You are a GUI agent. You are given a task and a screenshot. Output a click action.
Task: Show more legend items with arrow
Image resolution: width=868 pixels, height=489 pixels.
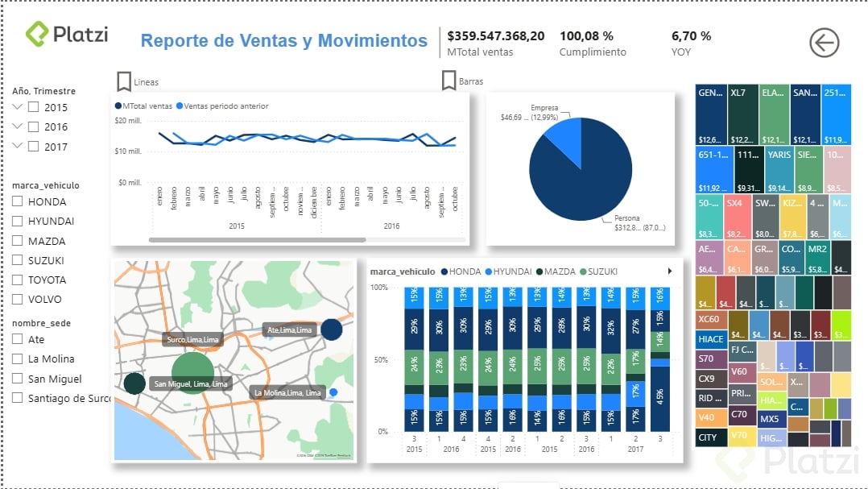670,271
